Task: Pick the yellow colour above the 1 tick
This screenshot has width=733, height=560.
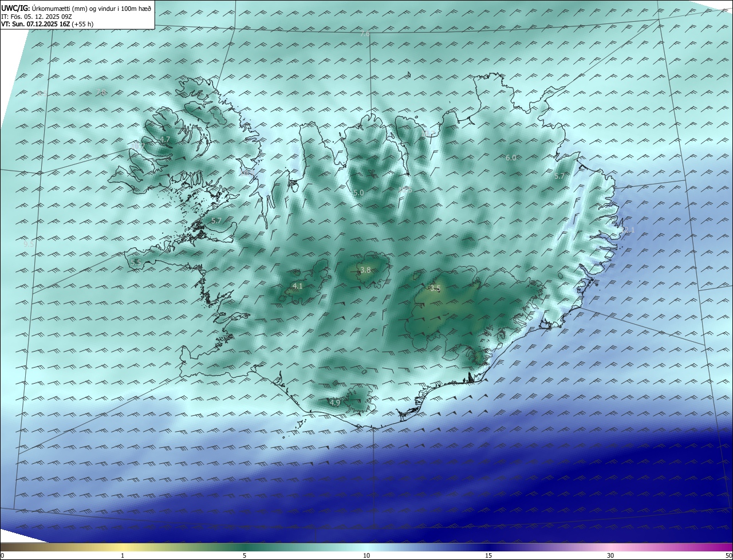Action: click(x=123, y=547)
